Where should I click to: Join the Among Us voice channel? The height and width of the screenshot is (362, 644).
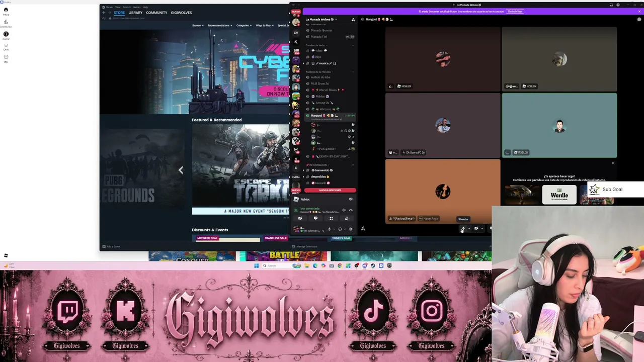click(x=330, y=103)
